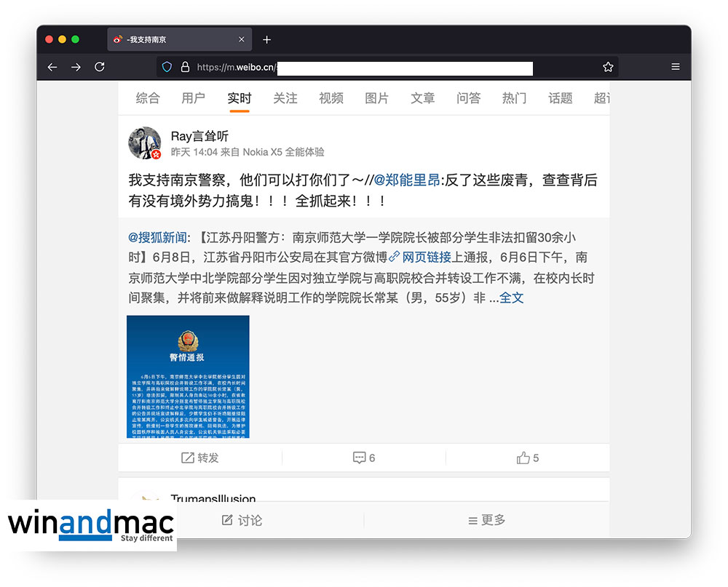The image size is (728, 587).
Task: Expand full post text via 全文
Action: pos(511,298)
